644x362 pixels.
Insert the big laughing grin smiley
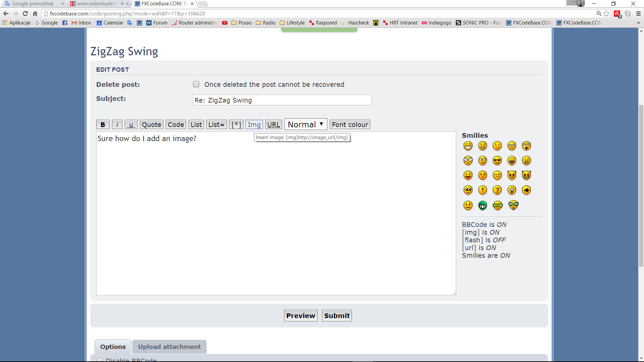pyautogui.click(x=468, y=146)
